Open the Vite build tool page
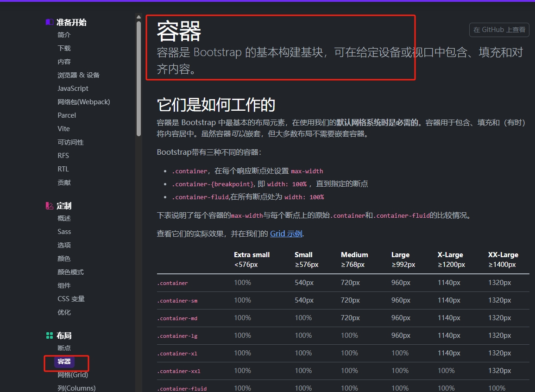Image resolution: width=535 pixels, height=392 pixels. [63, 128]
